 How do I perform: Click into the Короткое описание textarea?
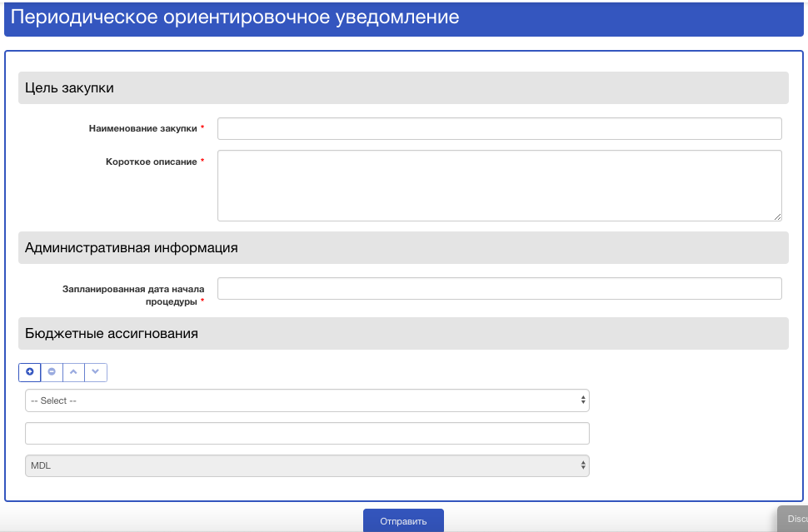pos(499,186)
